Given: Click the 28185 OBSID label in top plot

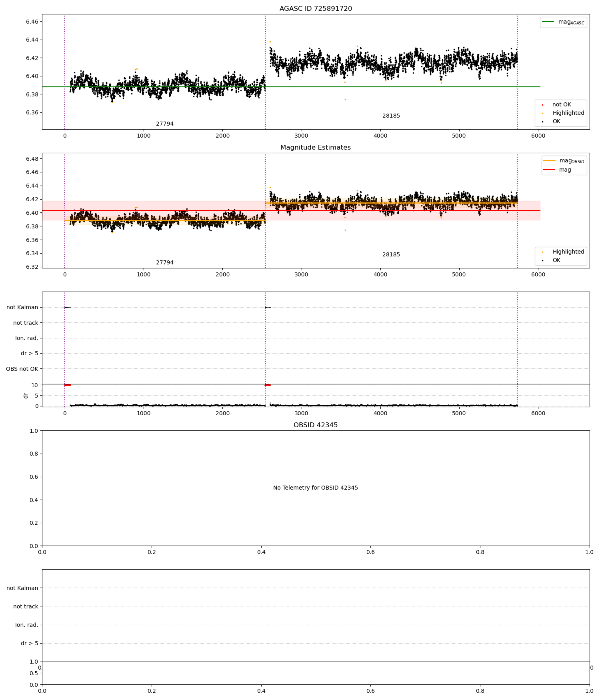Looking at the screenshot, I should click(x=391, y=116).
